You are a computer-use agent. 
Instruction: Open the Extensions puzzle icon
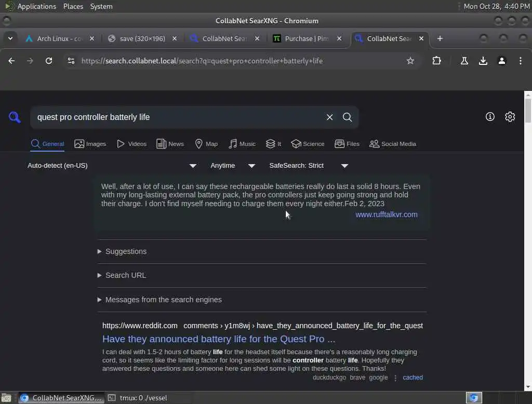(x=436, y=61)
